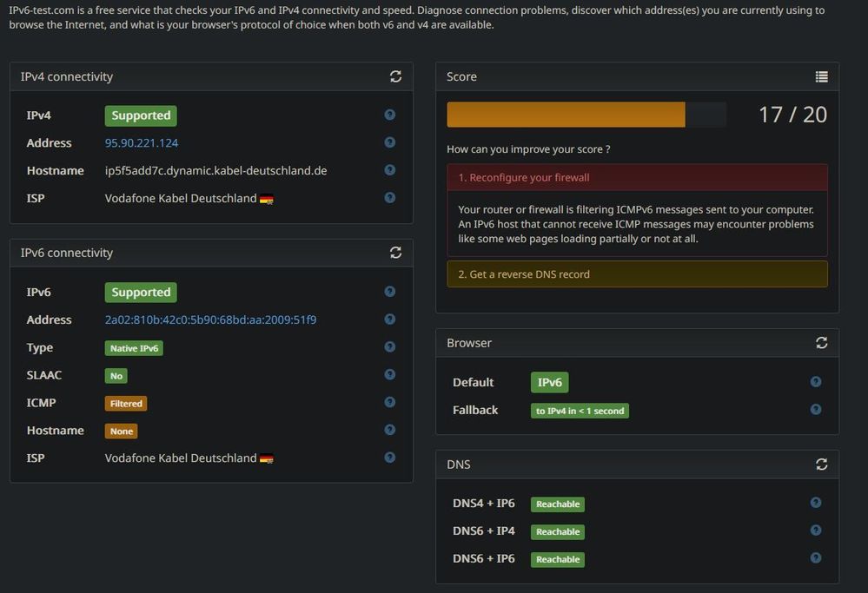The height and width of the screenshot is (593, 868).
Task: Click help icon for Browser Fallback
Action: coord(816,410)
